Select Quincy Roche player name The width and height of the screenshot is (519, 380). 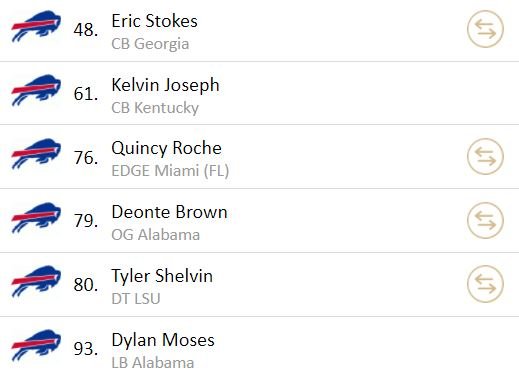(166, 149)
